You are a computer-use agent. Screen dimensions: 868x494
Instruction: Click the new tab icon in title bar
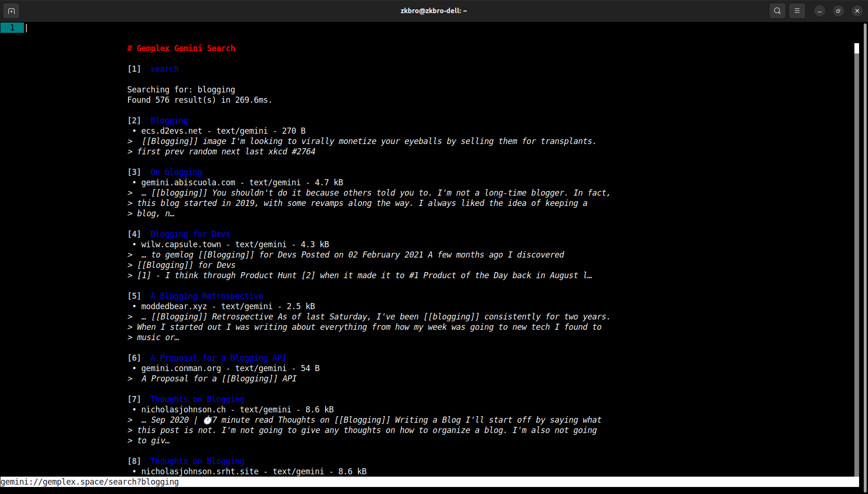11,11
